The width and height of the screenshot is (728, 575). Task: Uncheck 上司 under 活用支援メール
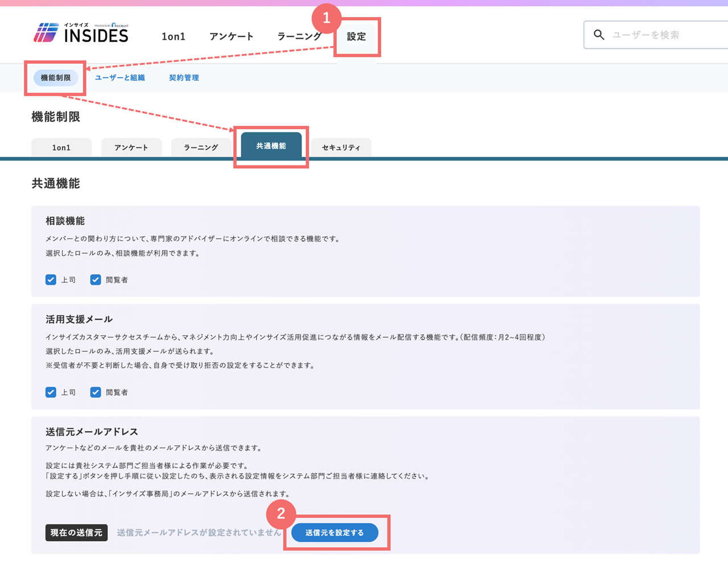pos(51,392)
